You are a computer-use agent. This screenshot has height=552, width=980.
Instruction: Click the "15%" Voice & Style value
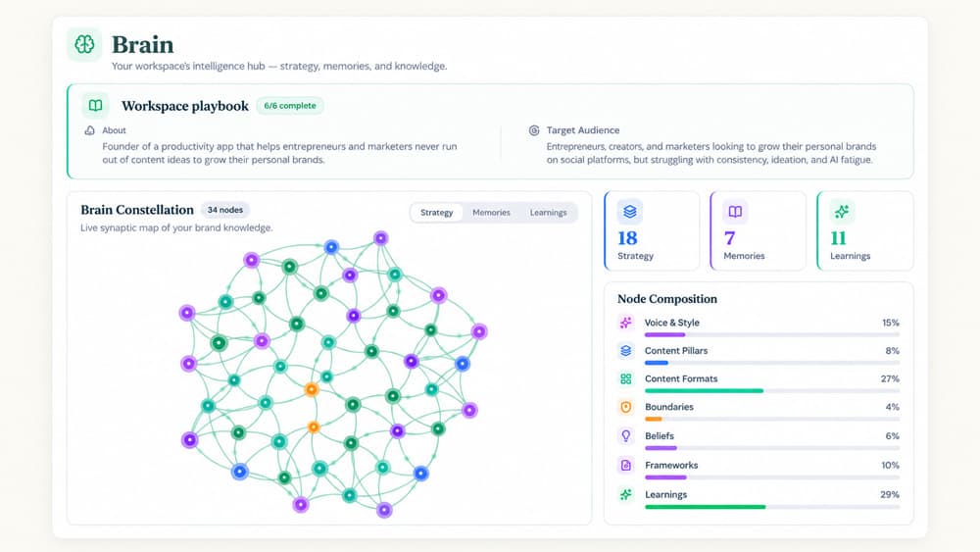(x=891, y=323)
